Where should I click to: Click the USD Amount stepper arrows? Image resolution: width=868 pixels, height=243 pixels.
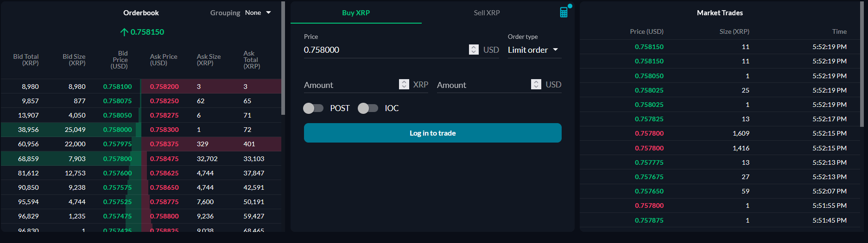(x=536, y=84)
